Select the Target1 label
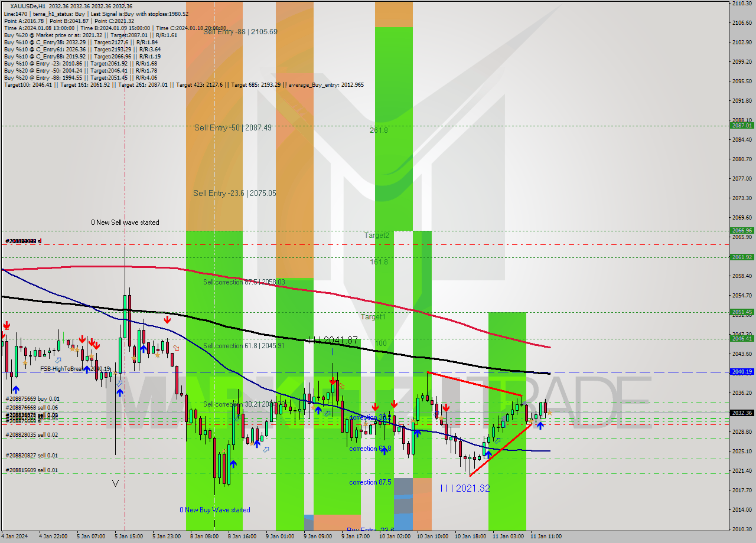756x543 pixels. [373, 317]
